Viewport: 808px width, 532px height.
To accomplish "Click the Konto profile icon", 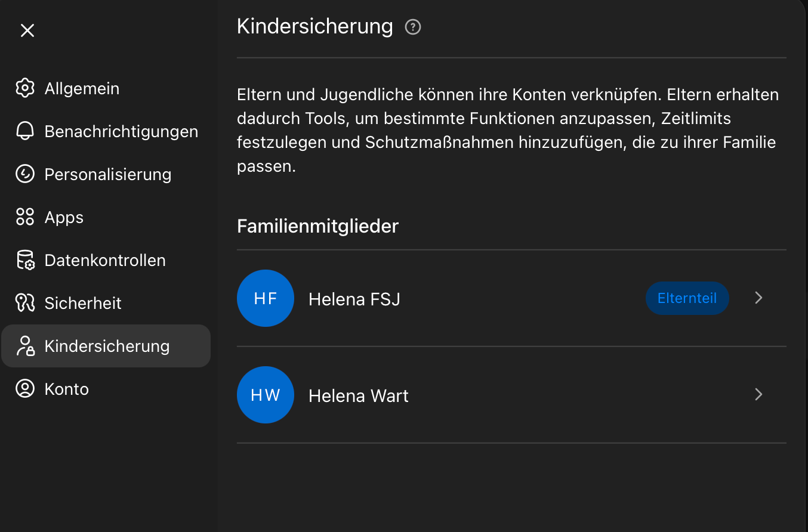I will click(x=25, y=389).
